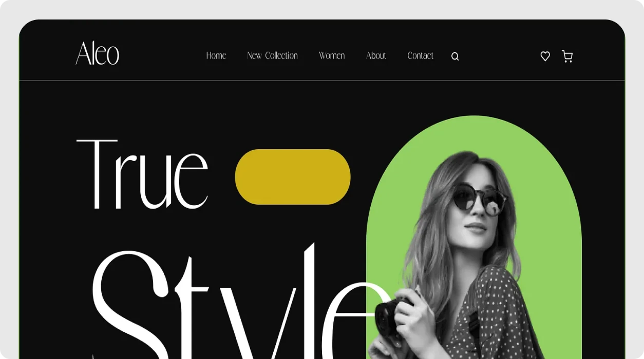644x359 pixels.
Task: Click the "True" headline text
Action: click(142, 174)
